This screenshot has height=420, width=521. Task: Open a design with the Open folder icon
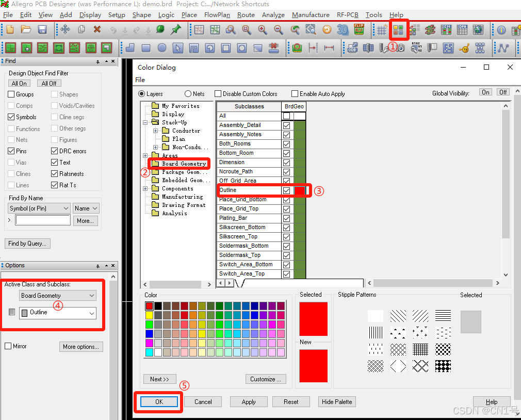click(26, 29)
